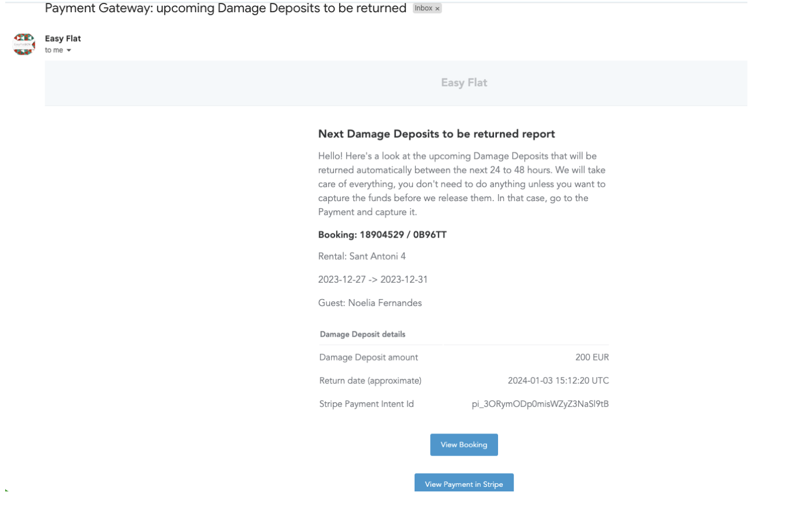Click the Damage Deposit details table heading
This screenshot has width=799, height=532.
(362, 334)
